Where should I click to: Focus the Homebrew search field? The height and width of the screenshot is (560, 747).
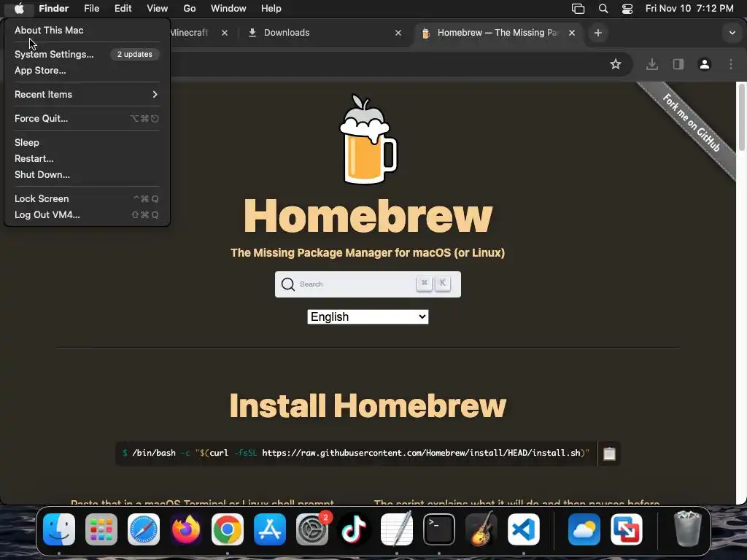click(368, 284)
